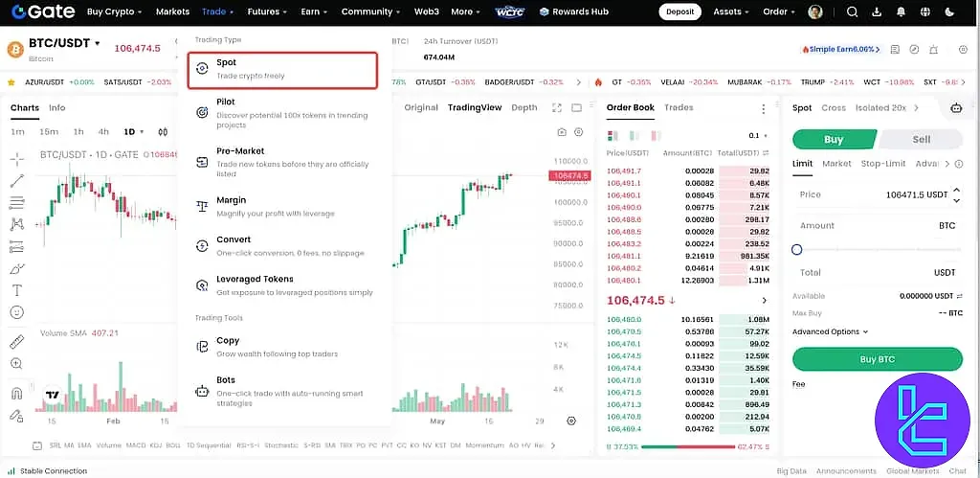
Task: Open the order book 0.1 precision dropdown
Action: pos(760,136)
